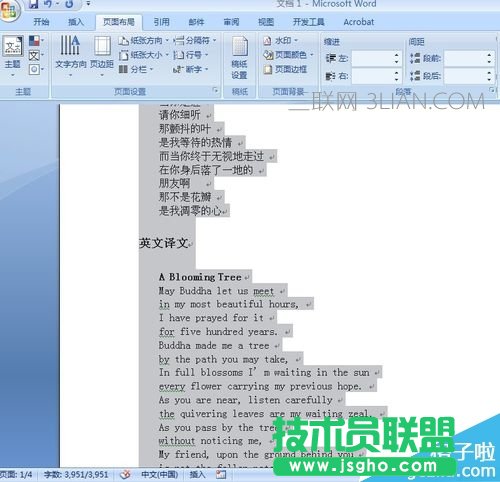Click the 段前 spacing before field
This screenshot has height=482, width=500.
click(x=465, y=59)
